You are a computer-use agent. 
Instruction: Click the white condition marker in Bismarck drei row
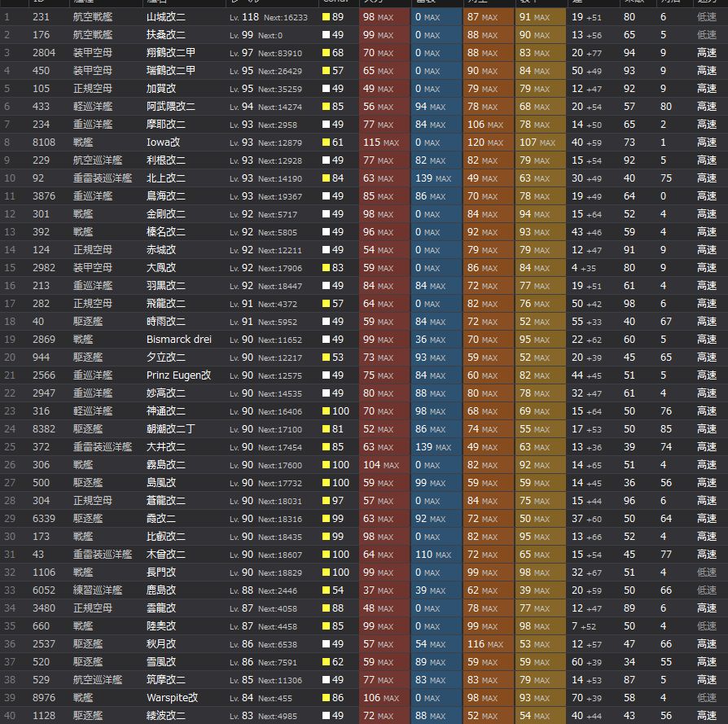326,340
